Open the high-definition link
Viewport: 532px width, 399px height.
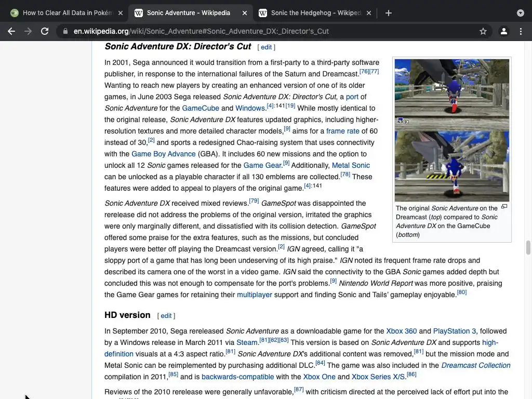pyautogui.click(x=490, y=343)
